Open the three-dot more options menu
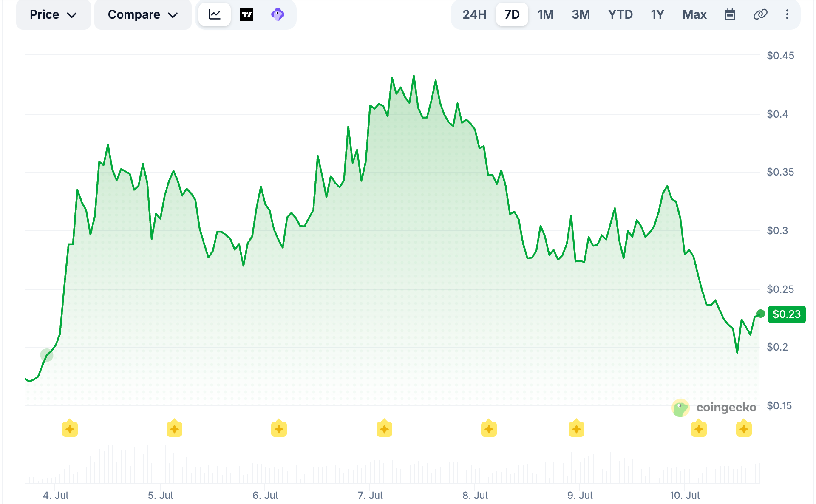816x504 pixels. pos(787,15)
